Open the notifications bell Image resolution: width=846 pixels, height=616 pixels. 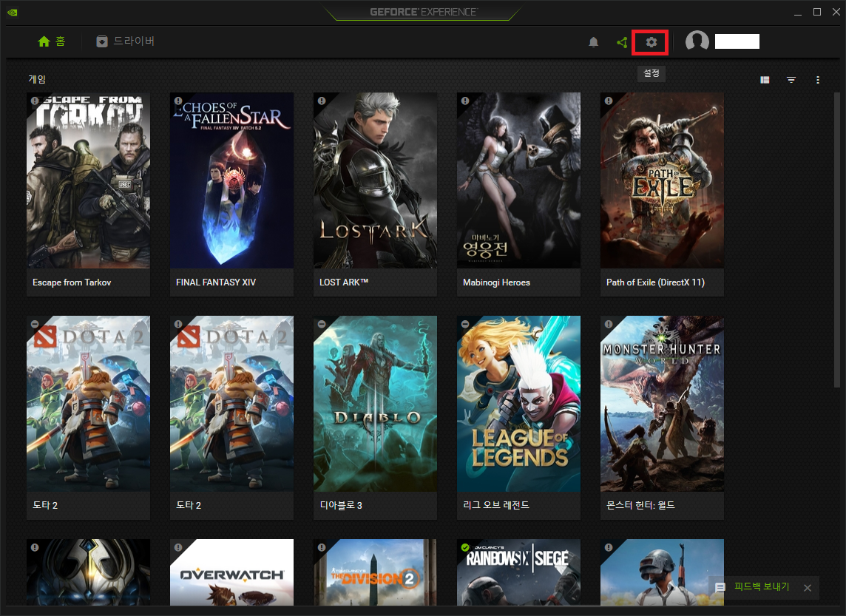pyautogui.click(x=594, y=42)
